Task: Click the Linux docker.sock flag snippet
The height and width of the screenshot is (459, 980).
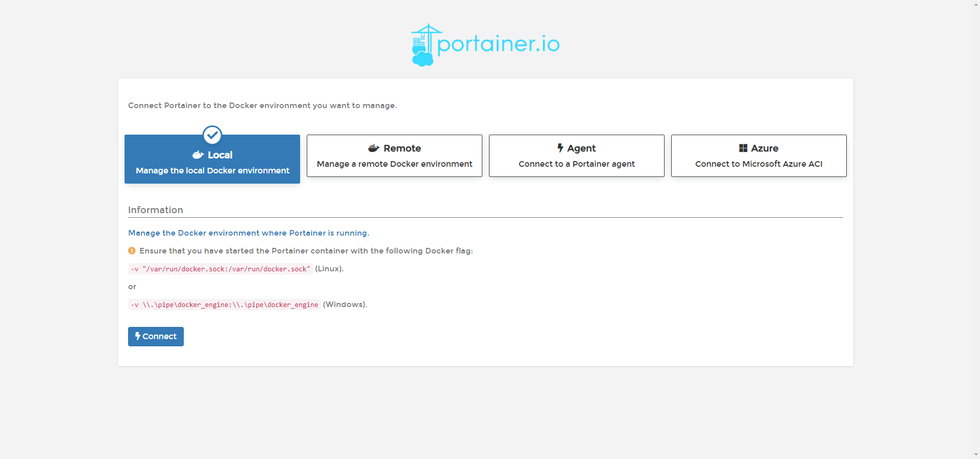Action: click(220, 269)
